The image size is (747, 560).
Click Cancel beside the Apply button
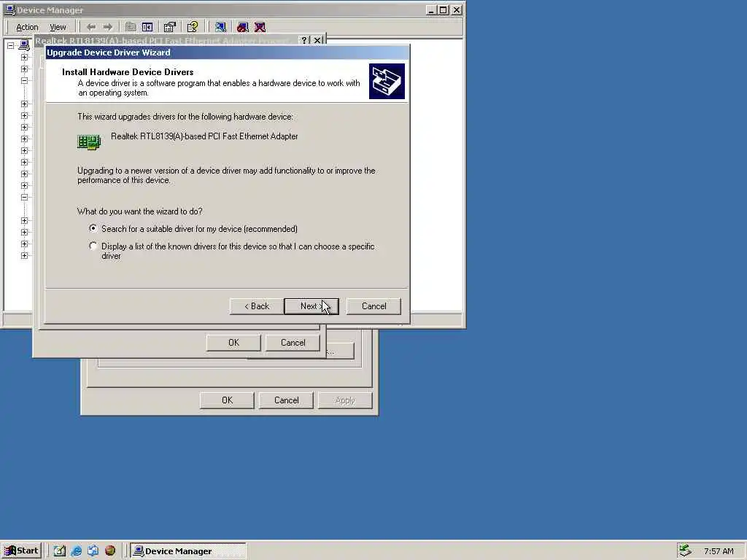point(286,400)
